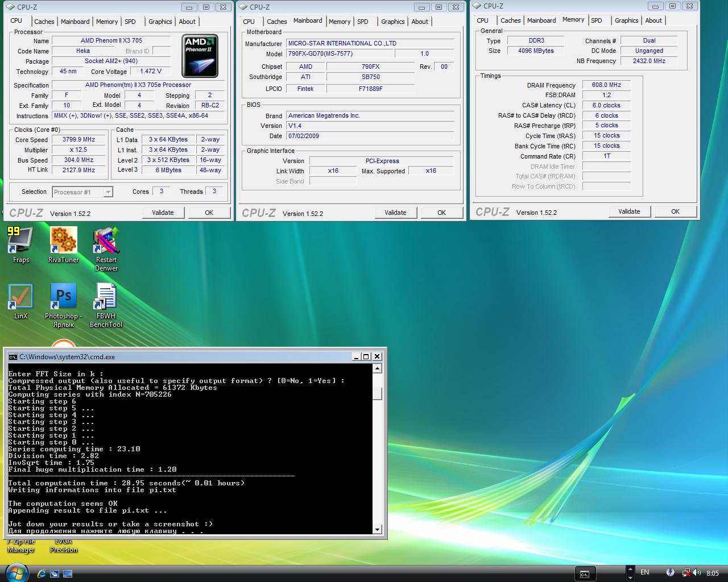Click the Command Rate value 1T
The width and height of the screenshot is (728, 582).
click(x=606, y=156)
